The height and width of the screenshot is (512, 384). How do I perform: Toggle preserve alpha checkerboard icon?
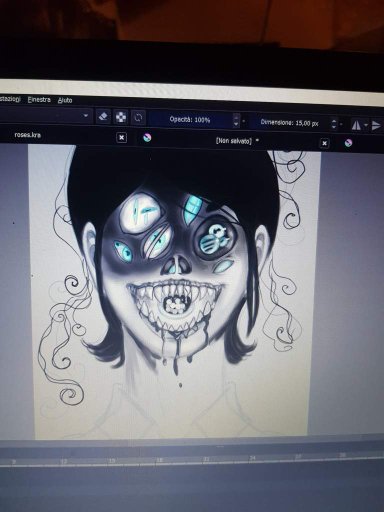pos(121,117)
